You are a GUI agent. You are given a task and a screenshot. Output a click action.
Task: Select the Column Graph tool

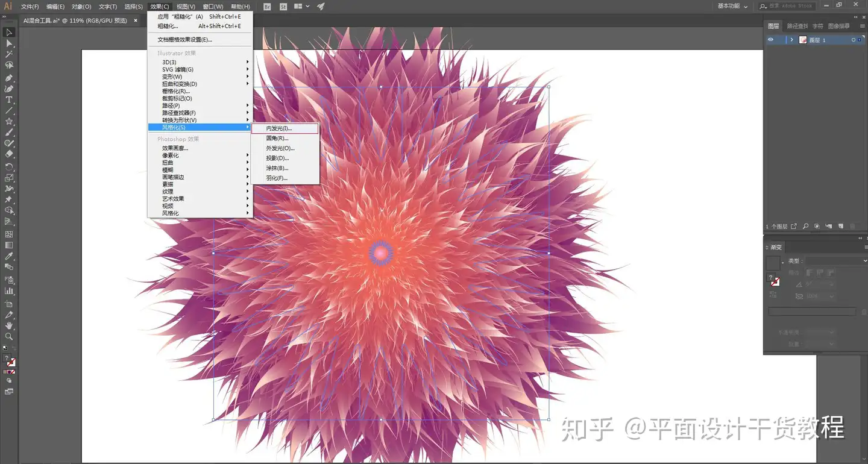pyautogui.click(x=9, y=291)
